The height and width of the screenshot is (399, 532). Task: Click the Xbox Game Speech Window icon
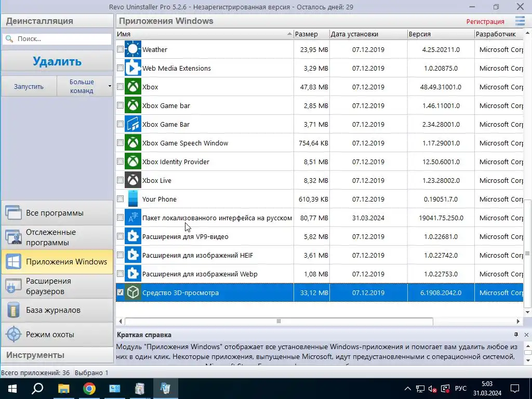(132, 143)
